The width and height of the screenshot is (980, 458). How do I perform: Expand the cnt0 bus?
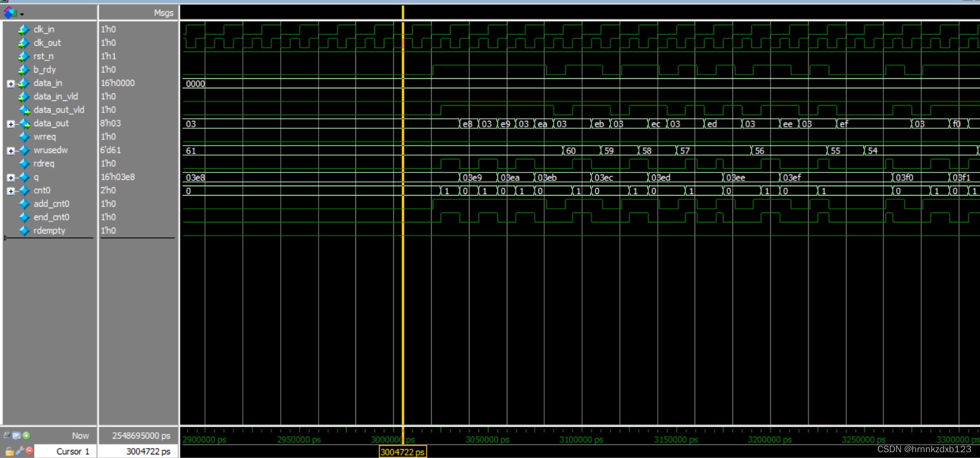pos(11,191)
